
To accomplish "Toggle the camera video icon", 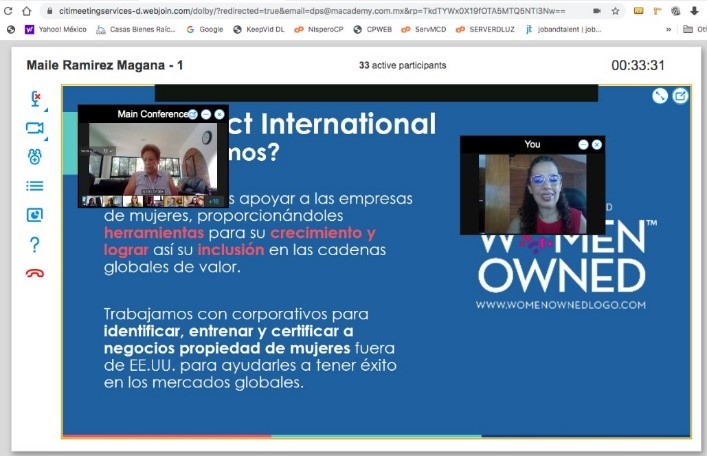I will tap(35, 128).
